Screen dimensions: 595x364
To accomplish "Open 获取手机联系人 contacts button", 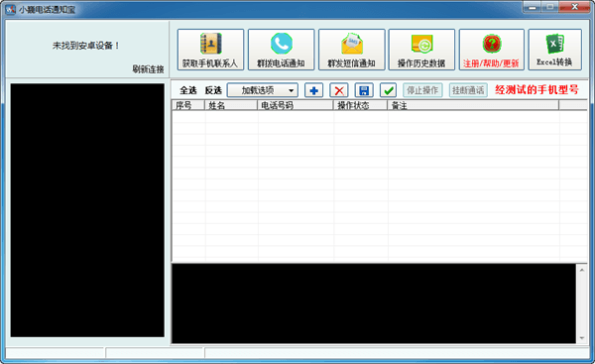I will tap(210, 50).
